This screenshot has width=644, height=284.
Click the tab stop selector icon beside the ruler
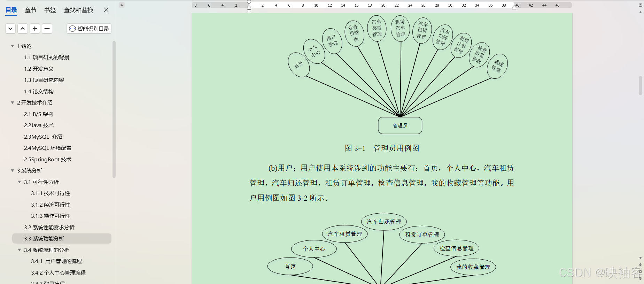pyautogui.click(x=122, y=5)
